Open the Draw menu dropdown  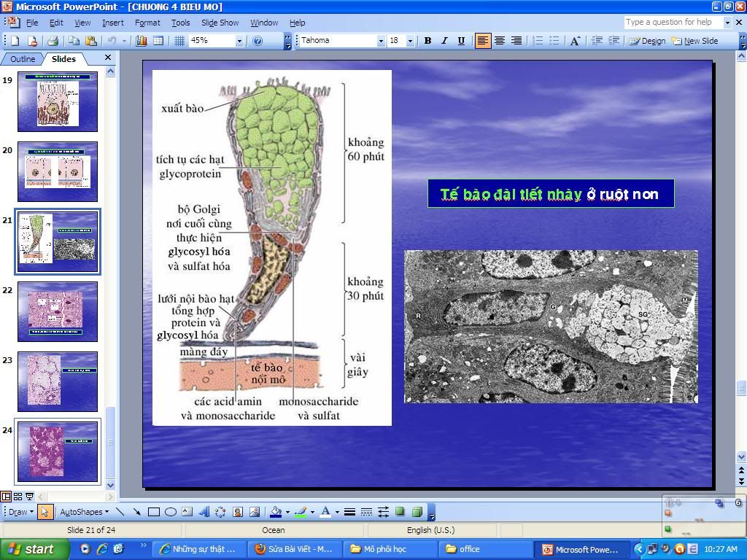click(x=21, y=512)
